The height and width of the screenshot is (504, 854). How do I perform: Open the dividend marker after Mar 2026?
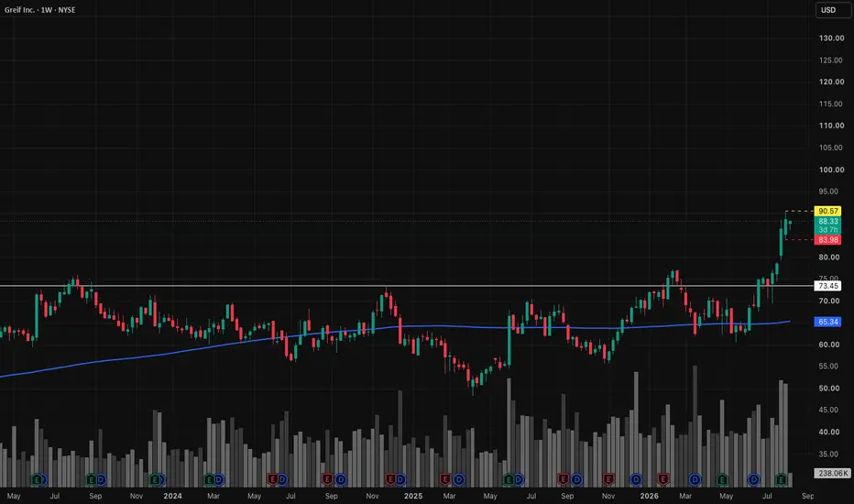click(695, 479)
